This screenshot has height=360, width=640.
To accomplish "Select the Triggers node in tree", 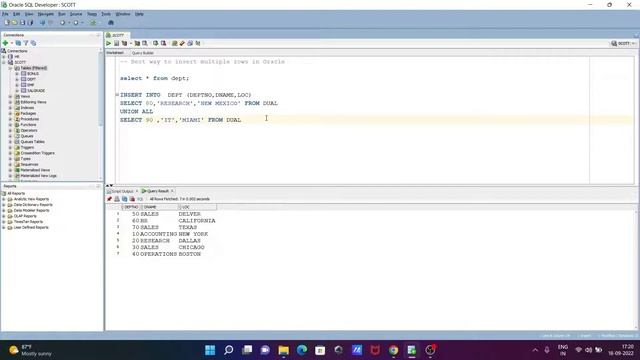I will [x=27, y=147].
